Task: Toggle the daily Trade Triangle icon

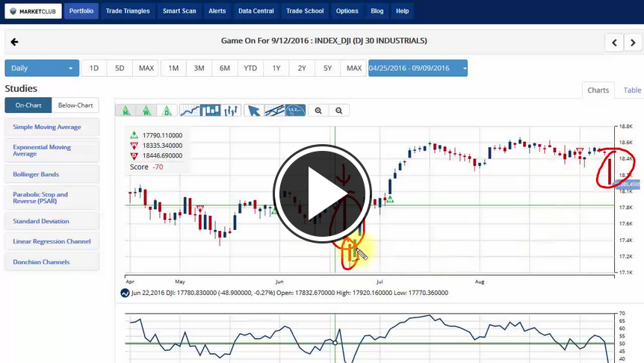Action: click(167, 111)
